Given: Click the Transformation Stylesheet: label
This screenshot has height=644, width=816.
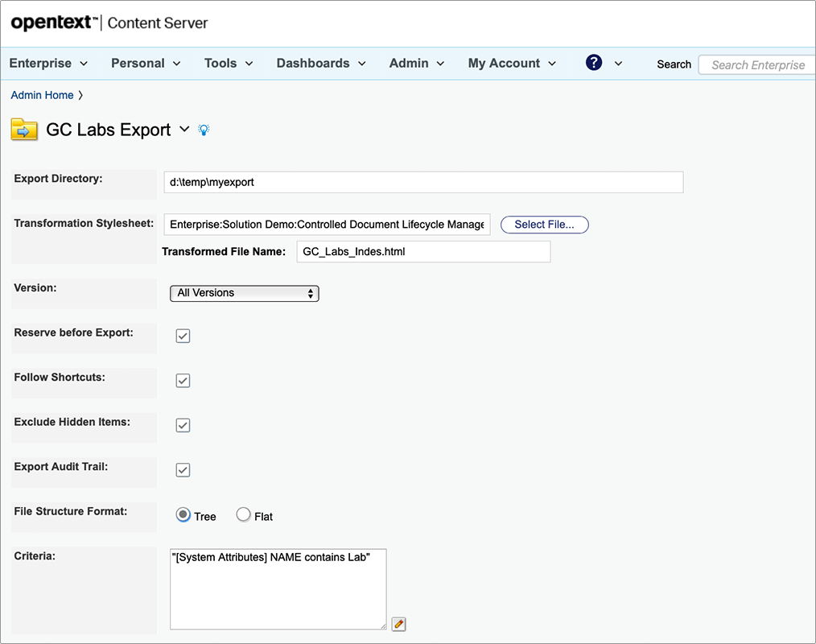Looking at the screenshot, I should pyautogui.click(x=84, y=223).
